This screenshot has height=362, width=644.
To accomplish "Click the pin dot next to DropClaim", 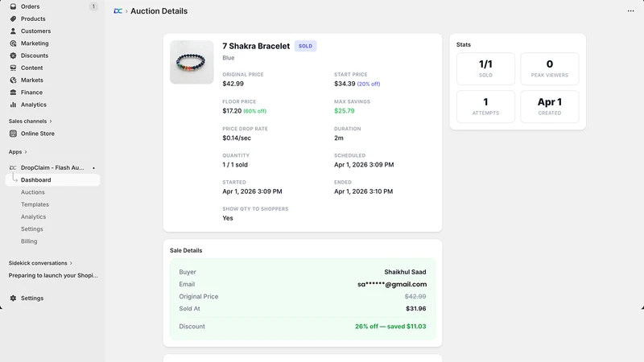I will (93, 168).
